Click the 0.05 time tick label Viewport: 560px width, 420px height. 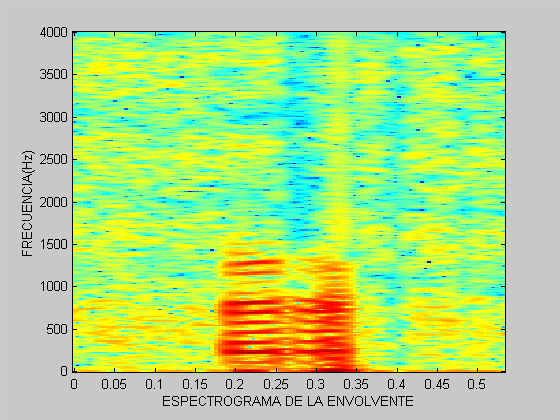(x=114, y=384)
